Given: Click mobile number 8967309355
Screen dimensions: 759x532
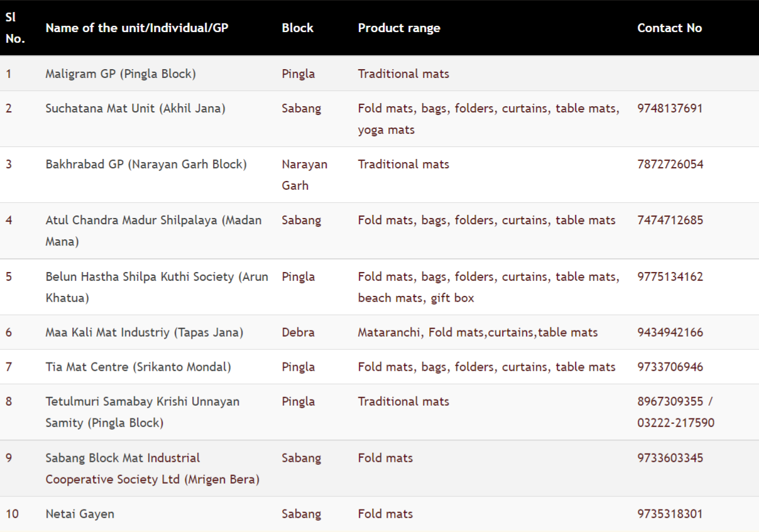Looking at the screenshot, I should [670, 401].
